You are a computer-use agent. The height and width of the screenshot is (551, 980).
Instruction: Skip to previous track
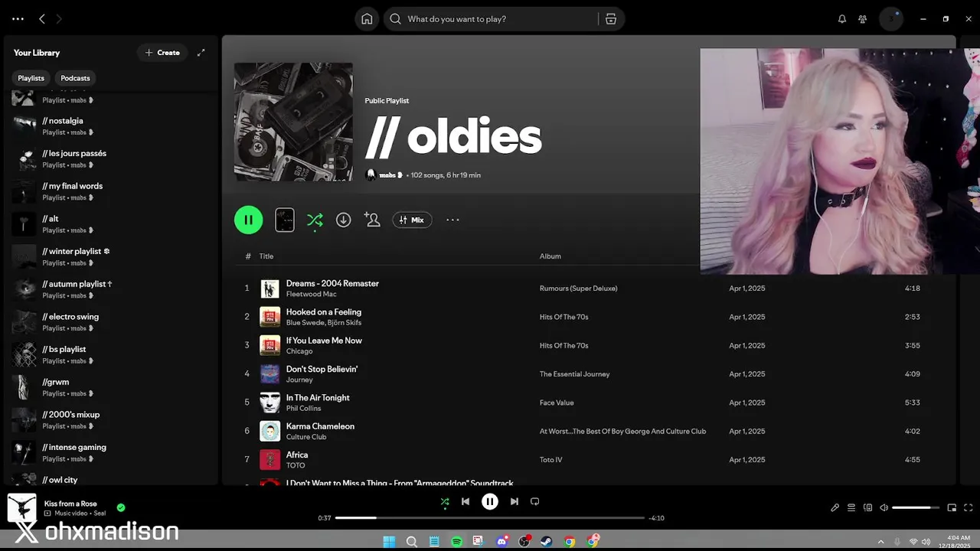(465, 501)
